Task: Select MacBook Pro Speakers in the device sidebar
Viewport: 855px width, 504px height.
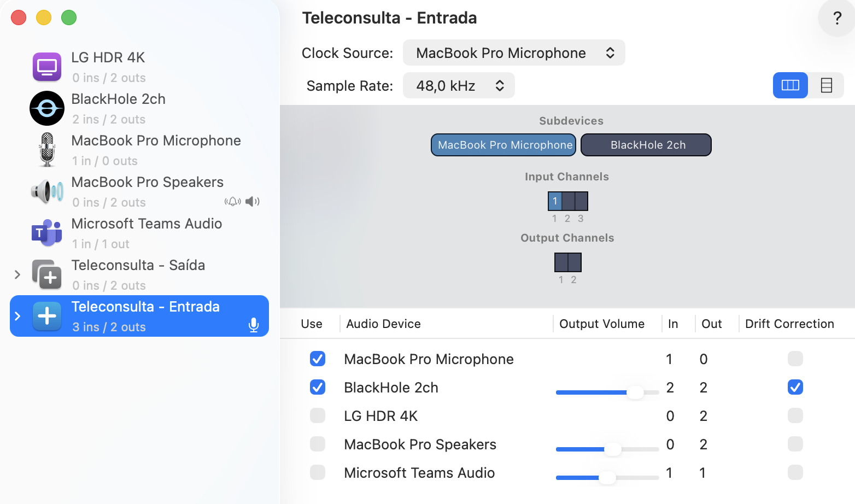Action: (x=139, y=191)
